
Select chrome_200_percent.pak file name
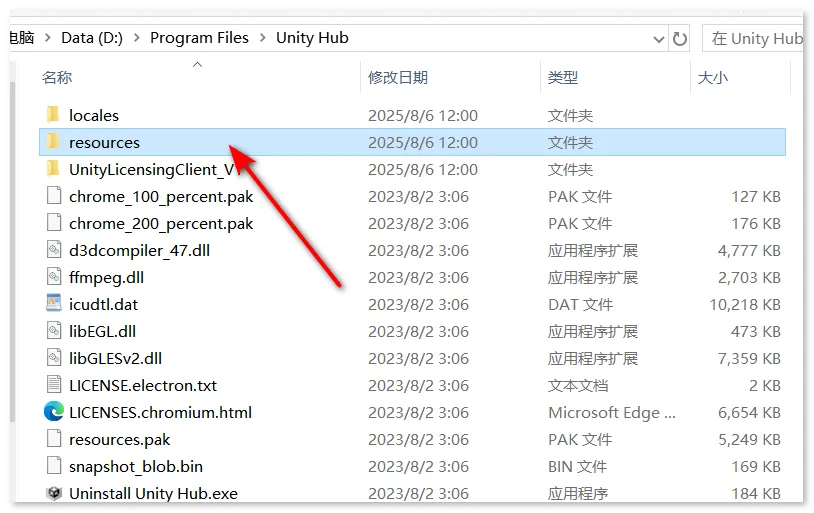161,223
